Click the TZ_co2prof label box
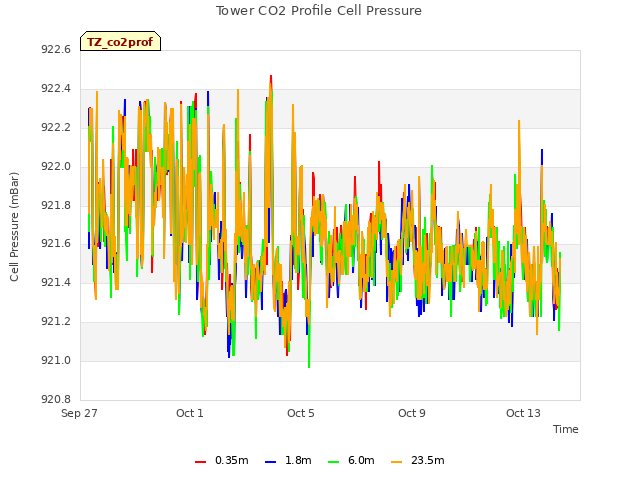 click(x=120, y=41)
